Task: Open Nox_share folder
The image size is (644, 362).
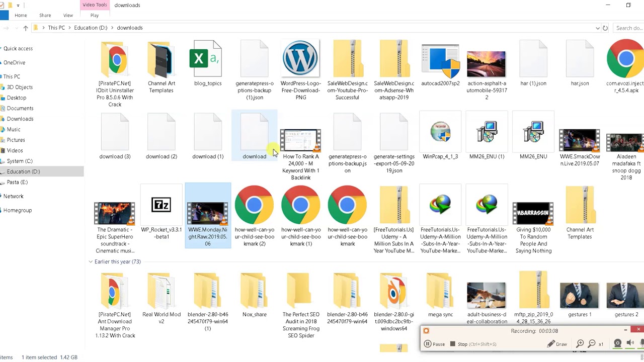Action: click(255, 295)
